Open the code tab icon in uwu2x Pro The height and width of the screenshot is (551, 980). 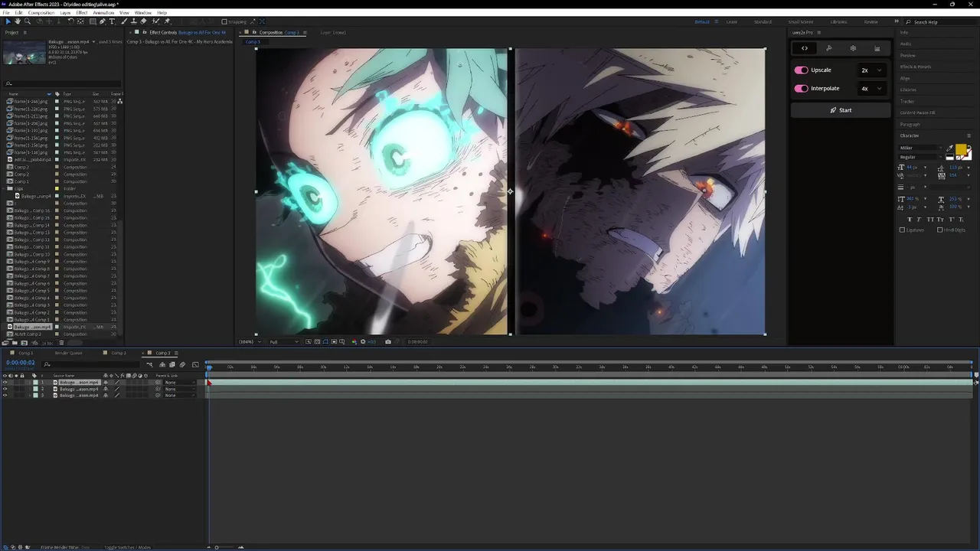pos(805,48)
